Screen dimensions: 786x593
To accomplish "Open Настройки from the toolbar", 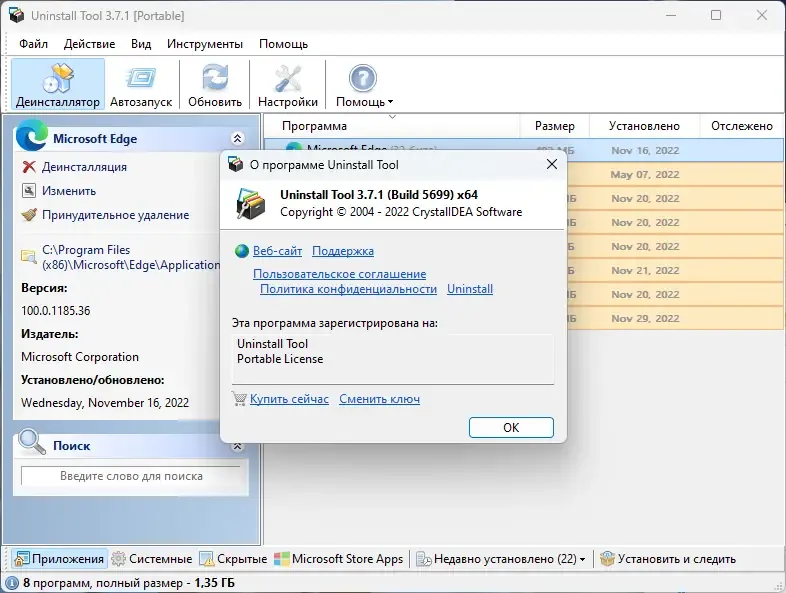I will click(x=288, y=84).
